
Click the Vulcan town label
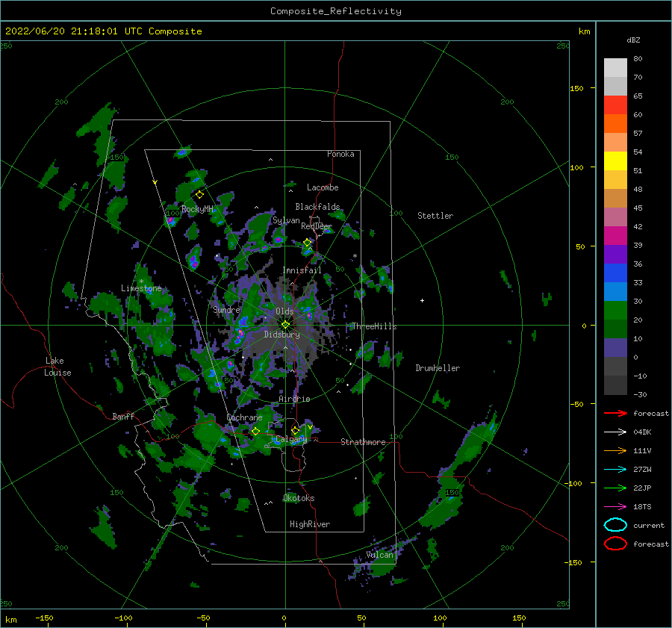coord(379,555)
